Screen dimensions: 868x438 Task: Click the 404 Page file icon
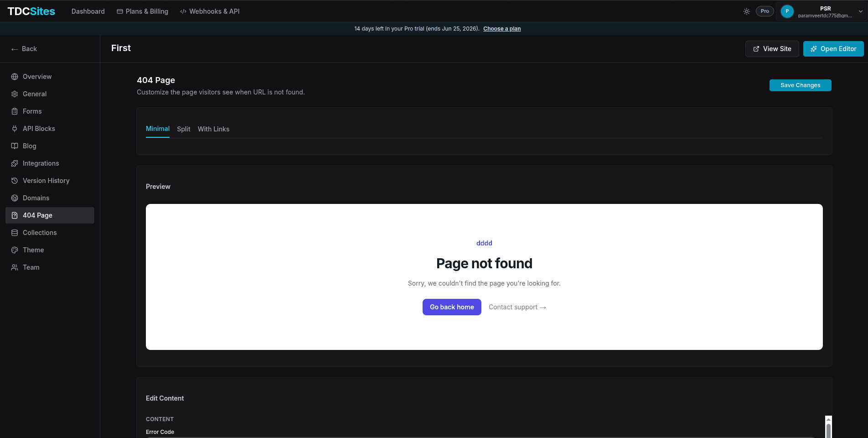pos(15,215)
